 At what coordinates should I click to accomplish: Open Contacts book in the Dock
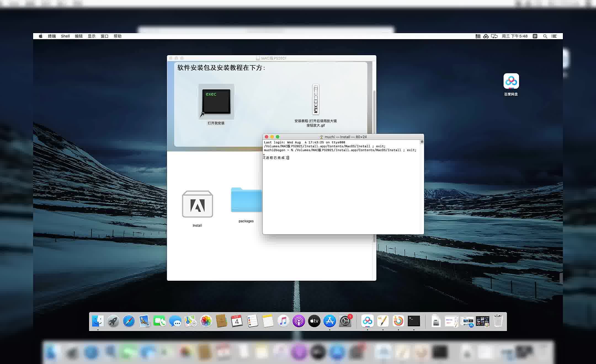[x=221, y=321]
